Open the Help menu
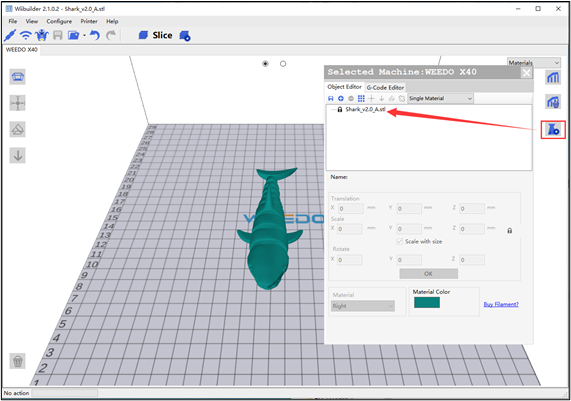The image size is (571, 401). pos(112,21)
